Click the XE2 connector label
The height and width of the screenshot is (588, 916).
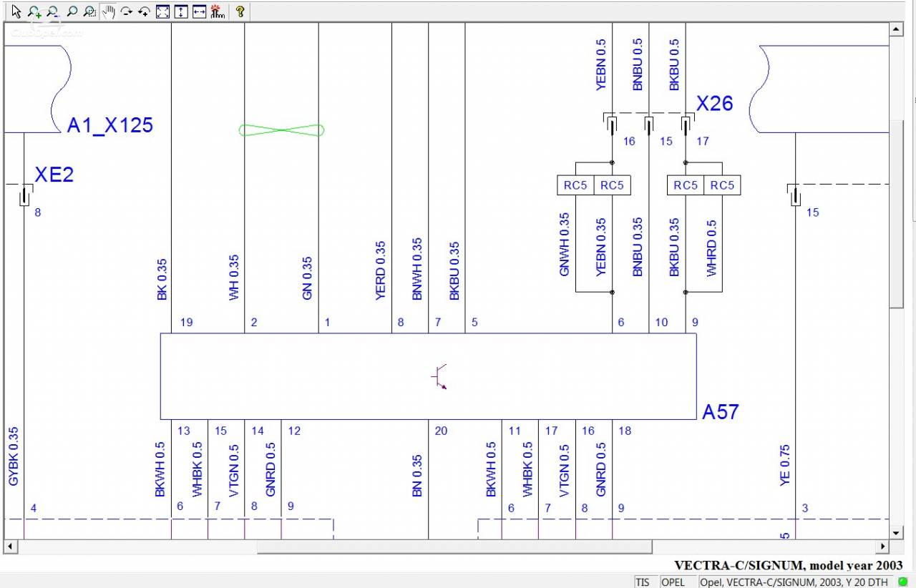[54, 175]
